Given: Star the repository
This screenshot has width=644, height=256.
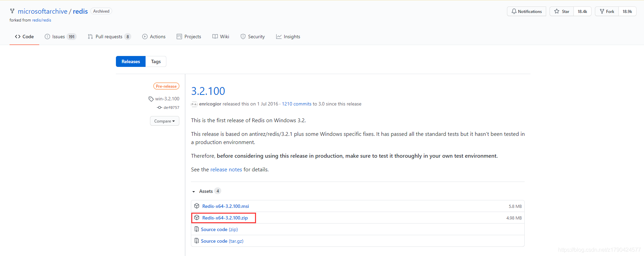Looking at the screenshot, I should click(x=561, y=11).
